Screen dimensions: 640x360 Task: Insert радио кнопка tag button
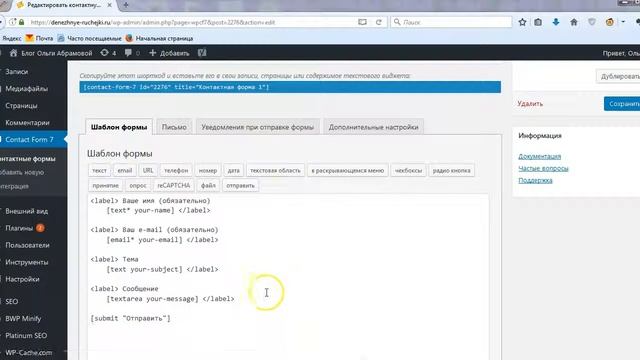click(x=451, y=171)
